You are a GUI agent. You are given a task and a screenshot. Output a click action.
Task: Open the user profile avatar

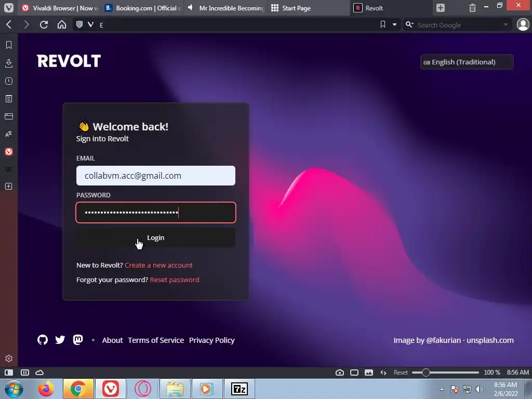pyautogui.click(x=523, y=24)
